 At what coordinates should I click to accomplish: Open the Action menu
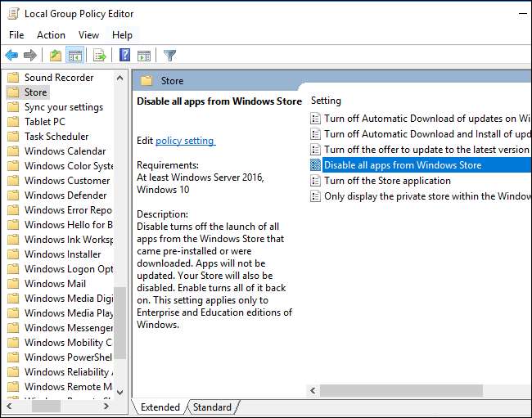tap(51, 35)
